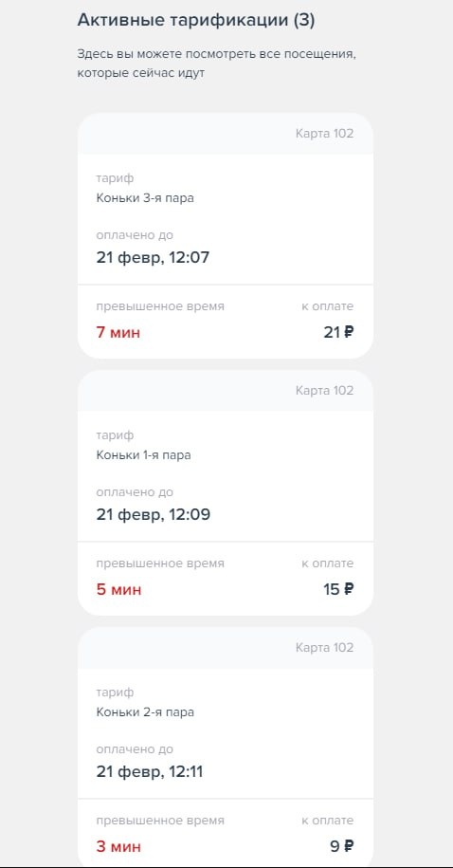Click the description text about current visits
The height and width of the screenshot is (868, 453).
215,64
